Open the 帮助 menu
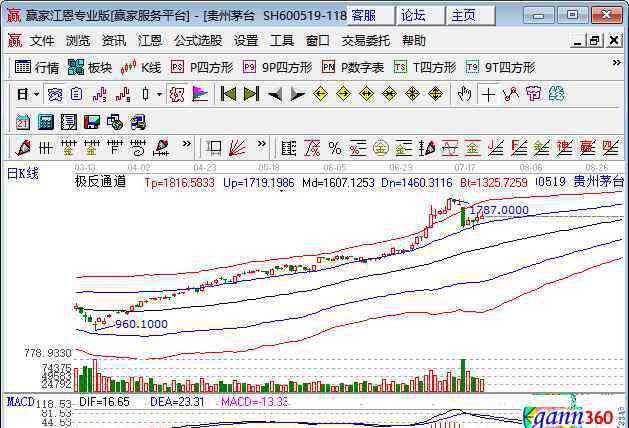Viewport: 629px width, 428px height. 414,41
